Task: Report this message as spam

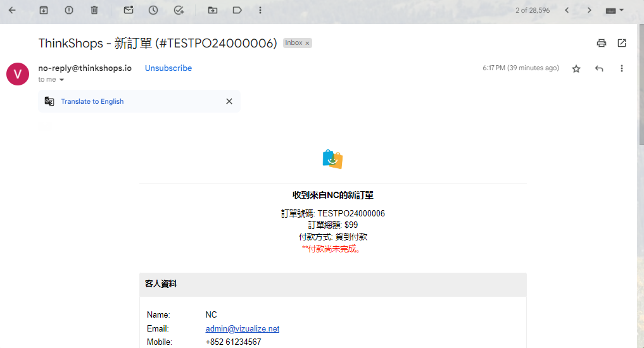Action: (69, 10)
